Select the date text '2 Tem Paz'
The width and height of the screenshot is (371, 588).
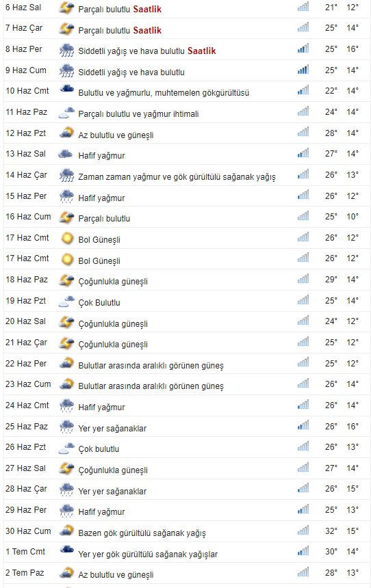point(25,573)
